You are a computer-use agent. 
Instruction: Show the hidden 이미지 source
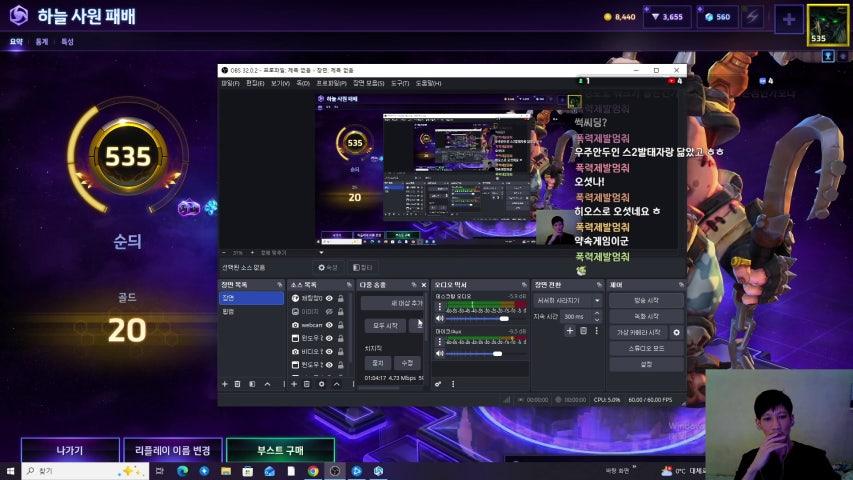coord(329,312)
